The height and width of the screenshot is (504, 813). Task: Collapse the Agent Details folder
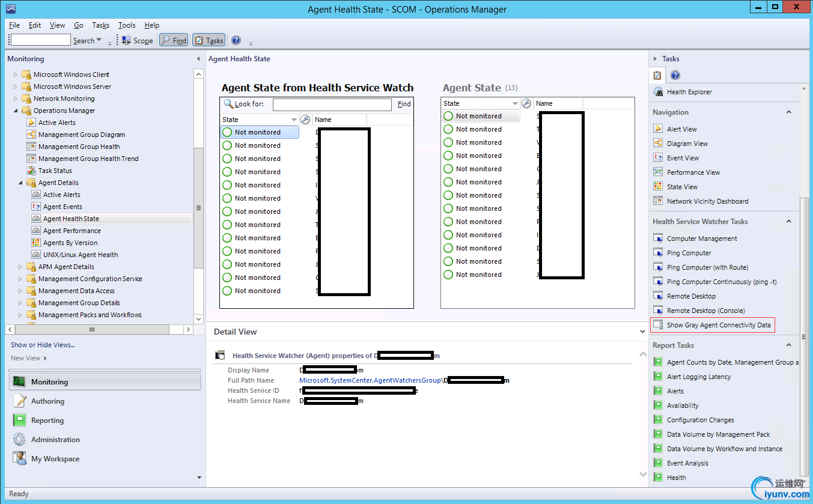pos(21,183)
